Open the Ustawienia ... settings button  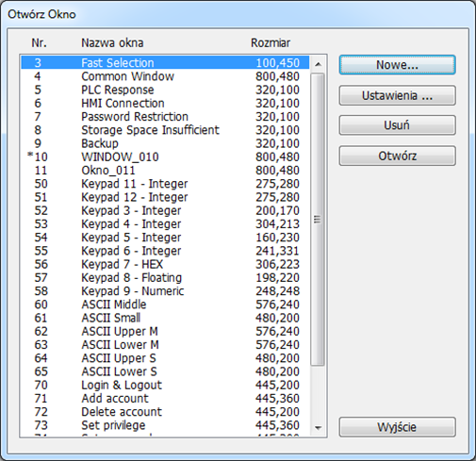(x=397, y=95)
